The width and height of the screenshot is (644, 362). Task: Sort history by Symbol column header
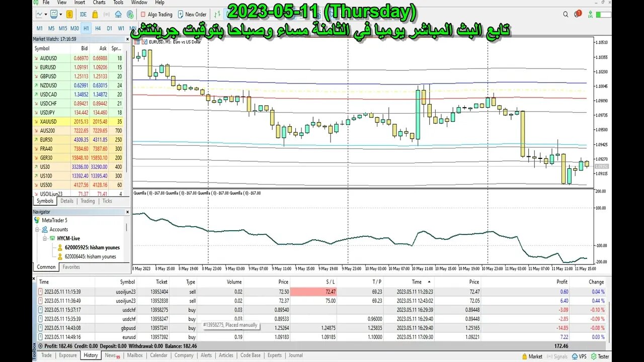click(x=127, y=282)
